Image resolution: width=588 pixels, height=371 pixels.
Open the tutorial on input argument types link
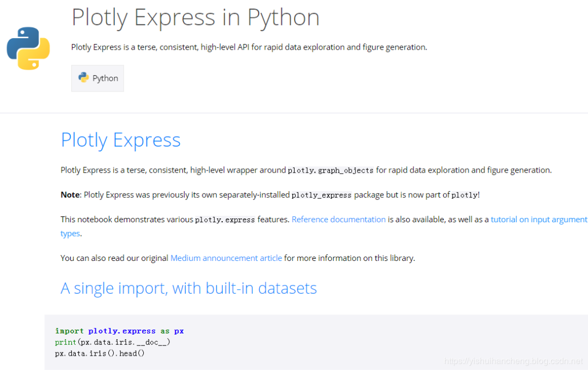coord(539,219)
